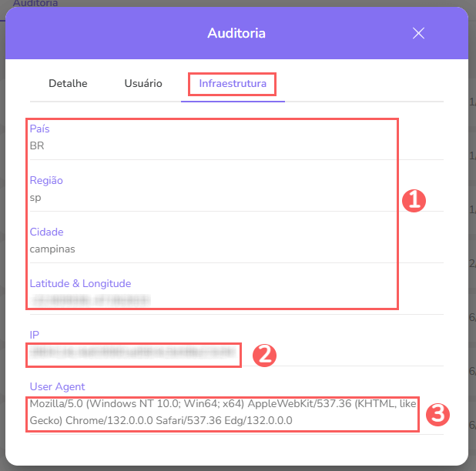Click the Auditoria dialog title
476x471 pixels.
(236, 33)
